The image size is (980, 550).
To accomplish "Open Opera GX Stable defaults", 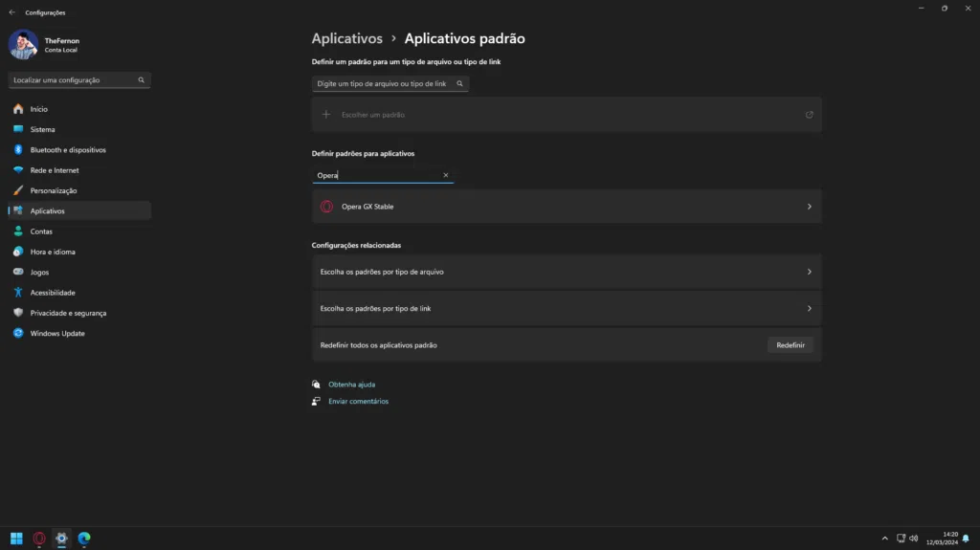I will coord(567,207).
